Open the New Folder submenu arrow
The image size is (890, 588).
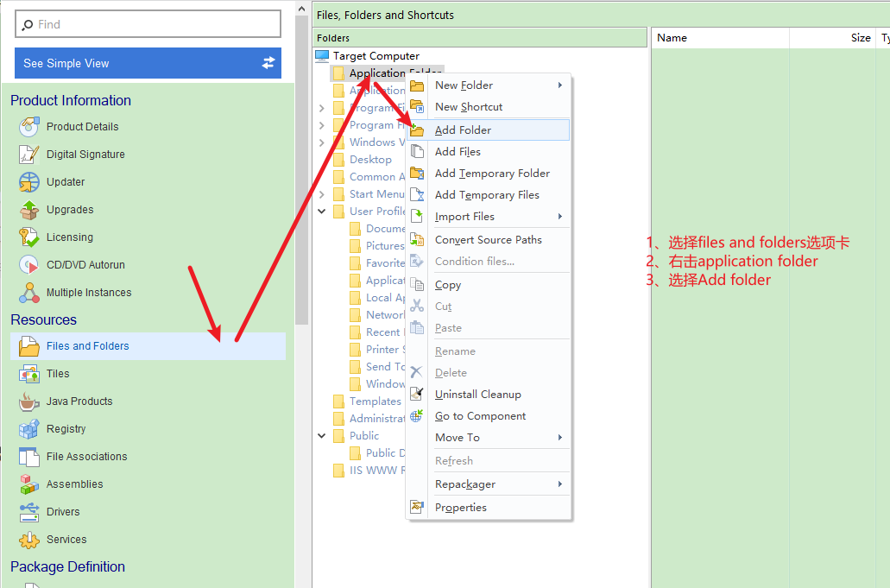(x=560, y=85)
